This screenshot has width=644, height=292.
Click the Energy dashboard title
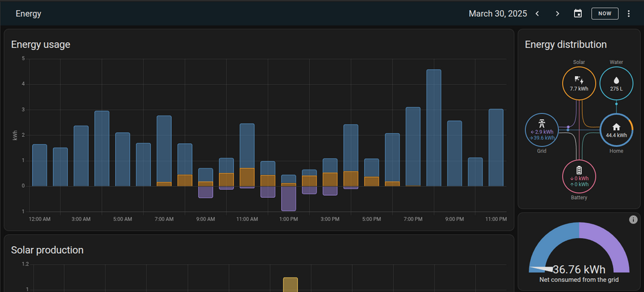[x=28, y=14]
